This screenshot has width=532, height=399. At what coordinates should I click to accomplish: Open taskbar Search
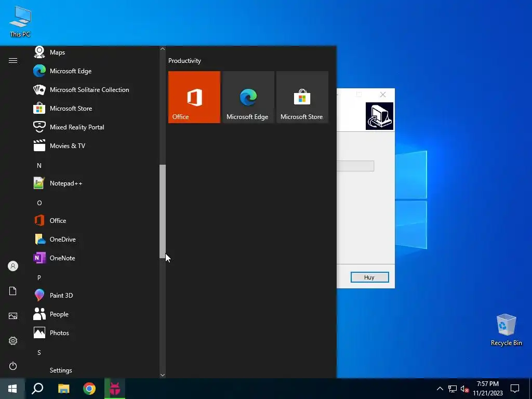37,389
